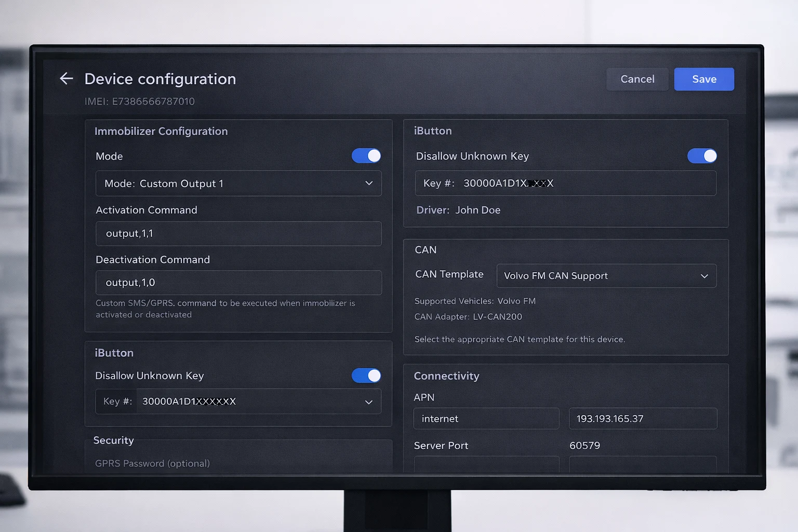Open the Mode: Custom Output 1 dropdown
The width and height of the screenshot is (798, 532).
coord(238,183)
